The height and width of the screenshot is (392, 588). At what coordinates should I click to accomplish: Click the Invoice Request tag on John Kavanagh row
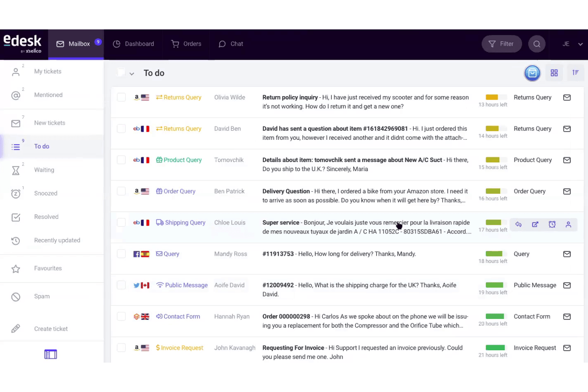[x=180, y=348]
